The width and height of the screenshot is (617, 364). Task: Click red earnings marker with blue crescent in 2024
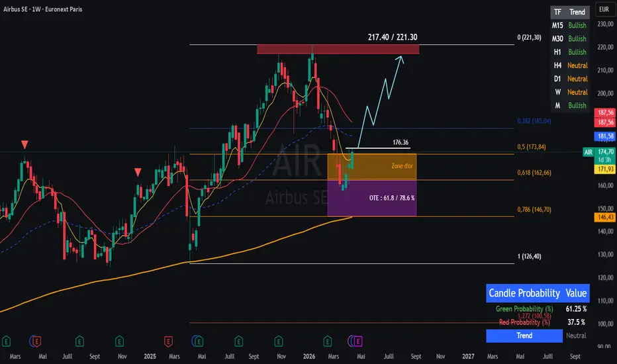(x=36, y=341)
